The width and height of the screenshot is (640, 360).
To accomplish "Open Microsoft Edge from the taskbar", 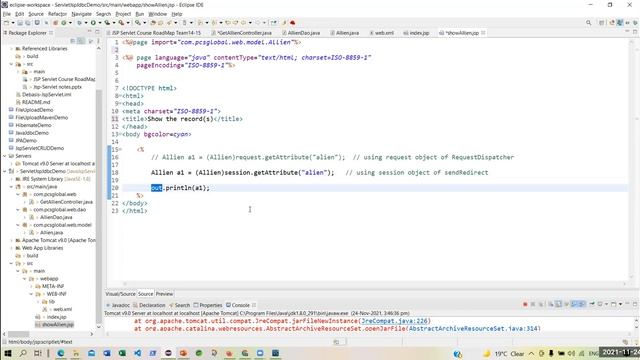I will coord(60,353).
